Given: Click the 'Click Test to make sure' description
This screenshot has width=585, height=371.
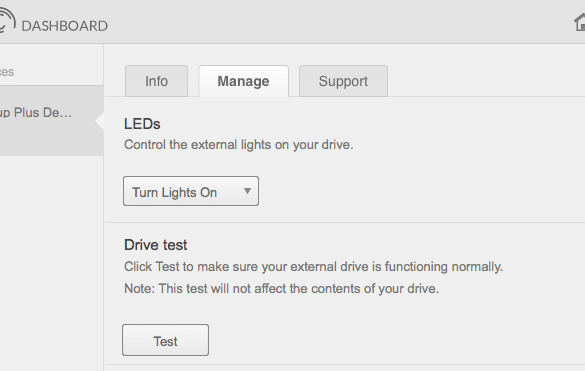Looking at the screenshot, I should [x=313, y=267].
